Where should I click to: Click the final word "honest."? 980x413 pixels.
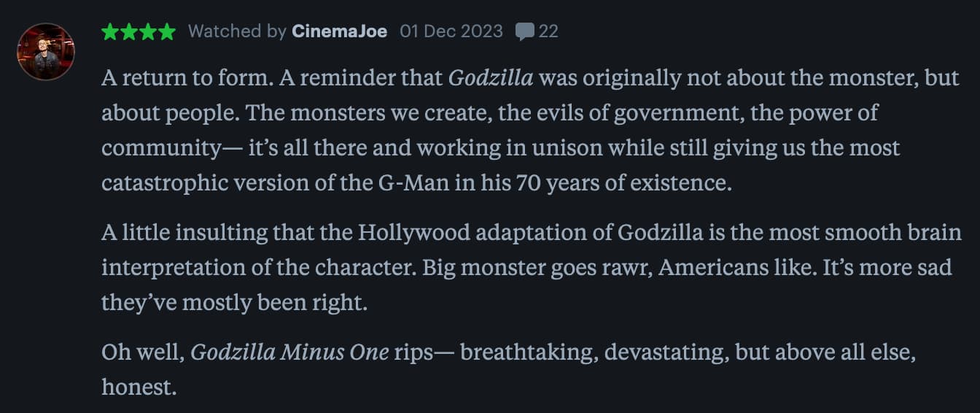point(139,387)
